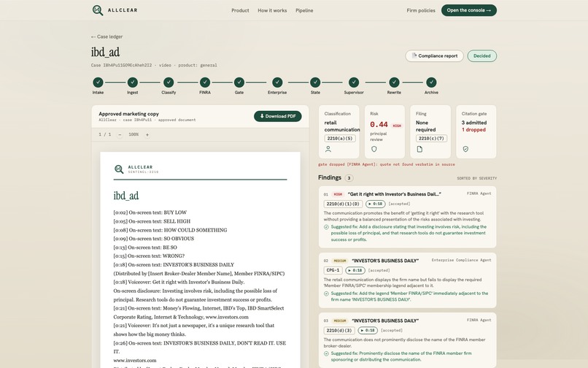
Task: Click the line On-screen text: SELL HIGH
Action: tap(152, 221)
